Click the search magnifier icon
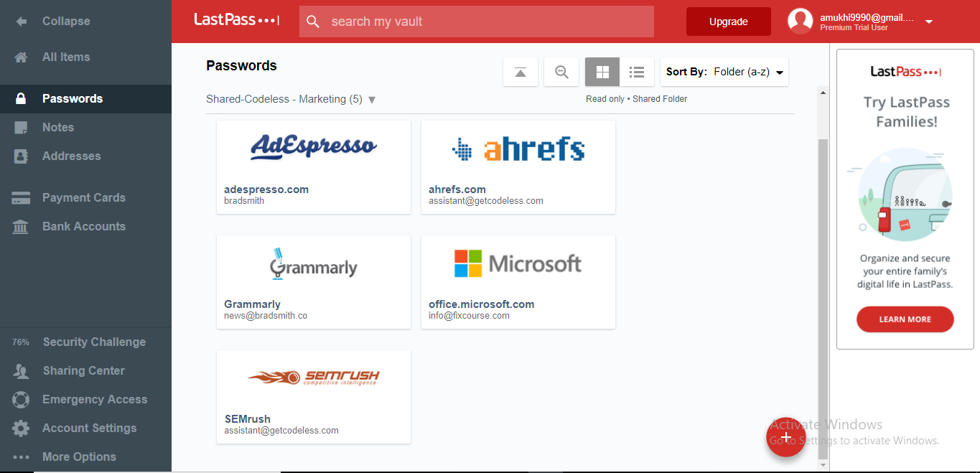The width and height of the screenshot is (980, 473). coord(313,22)
